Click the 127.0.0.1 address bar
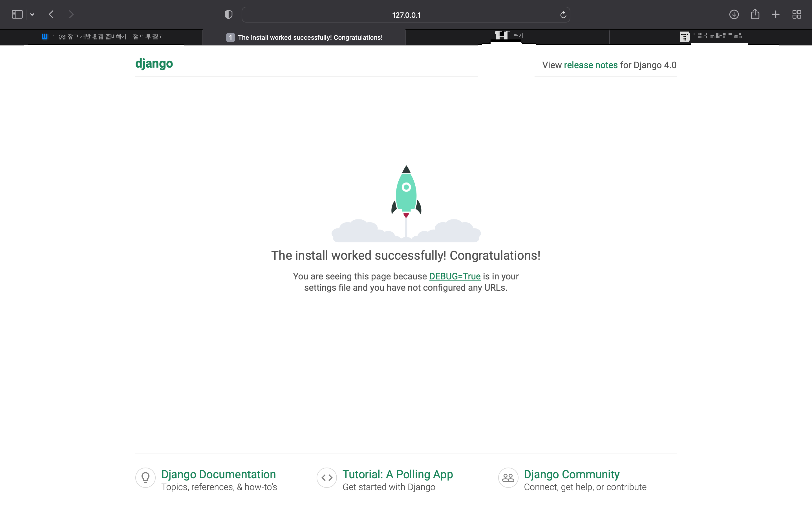The height and width of the screenshot is (507, 812). pyautogui.click(x=406, y=15)
